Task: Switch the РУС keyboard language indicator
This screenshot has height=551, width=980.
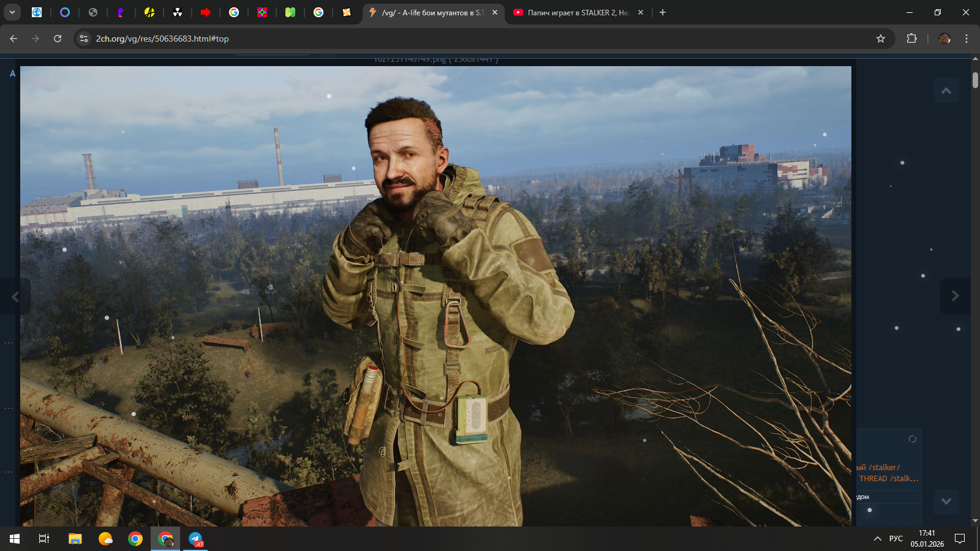Action: (895, 539)
